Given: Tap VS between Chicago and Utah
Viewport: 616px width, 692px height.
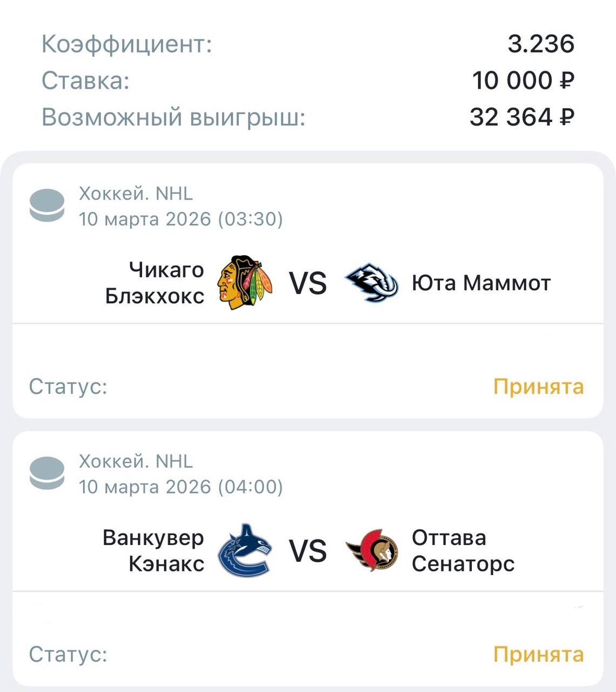Looking at the screenshot, I should (x=308, y=283).
